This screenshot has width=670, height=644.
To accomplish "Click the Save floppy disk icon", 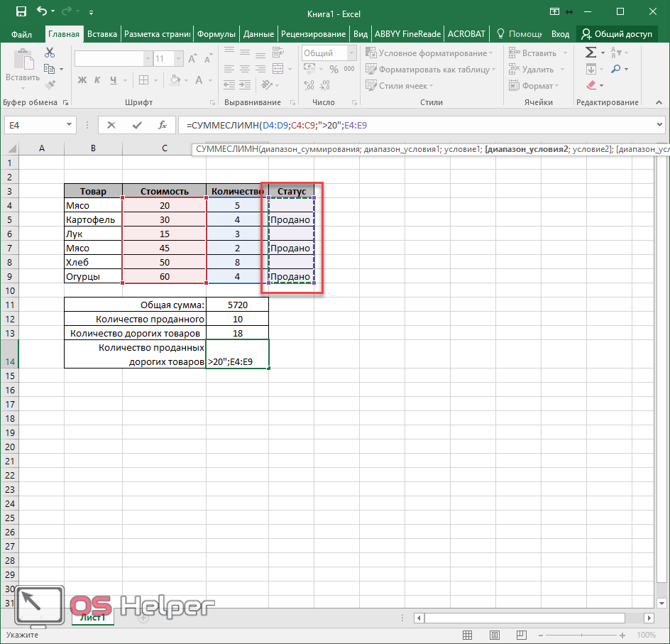I will pyautogui.click(x=21, y=11).
